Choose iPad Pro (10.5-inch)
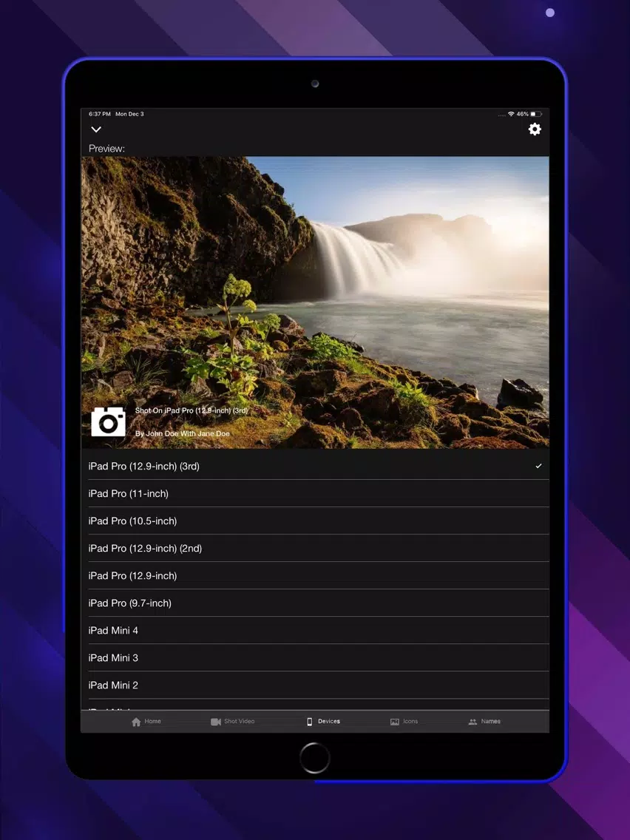The image size is (630, 840). pyautogui.click(x=319, y=521)
